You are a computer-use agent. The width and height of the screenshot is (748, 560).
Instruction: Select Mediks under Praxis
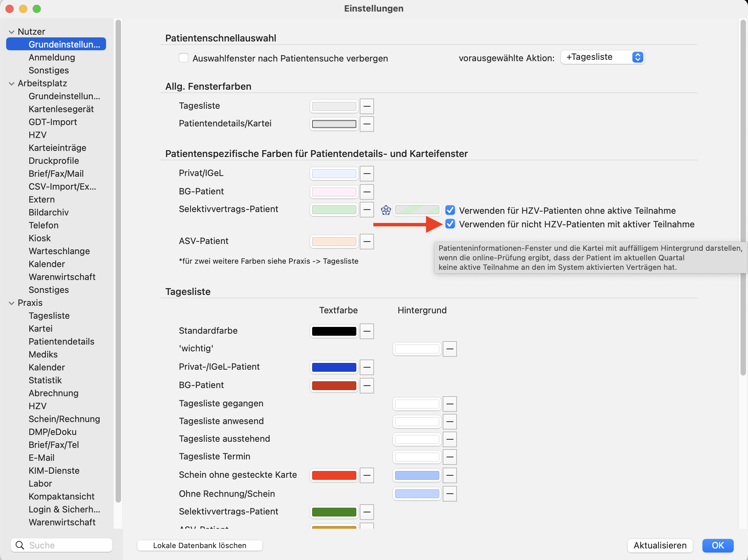(x=43, y=354)
